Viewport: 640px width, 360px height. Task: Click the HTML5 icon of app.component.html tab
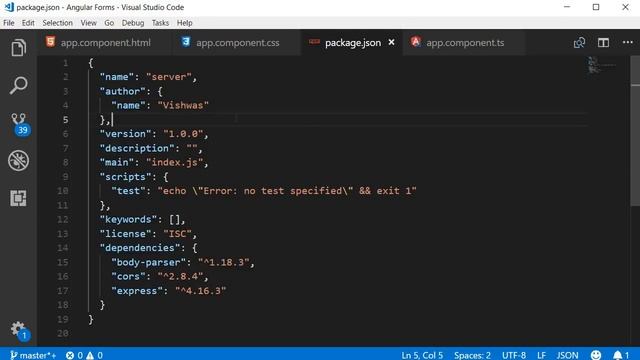point(50,41)
